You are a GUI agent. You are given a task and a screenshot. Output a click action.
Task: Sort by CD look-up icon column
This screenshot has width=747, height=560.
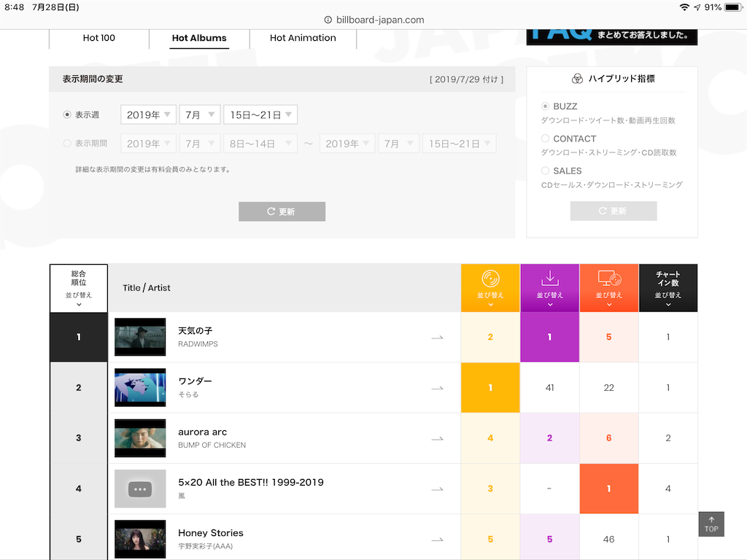[609, 288]
